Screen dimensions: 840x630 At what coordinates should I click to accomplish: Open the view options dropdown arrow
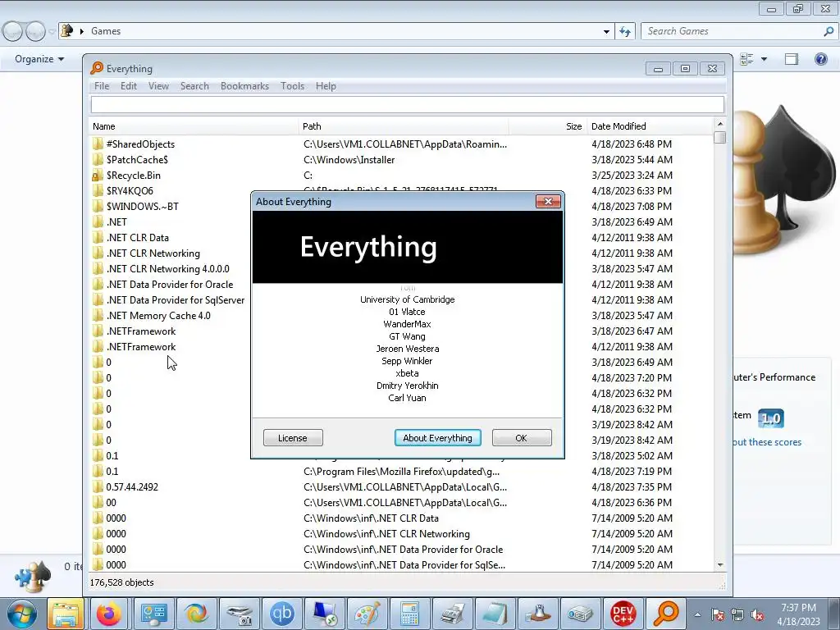tap(764, 59)
